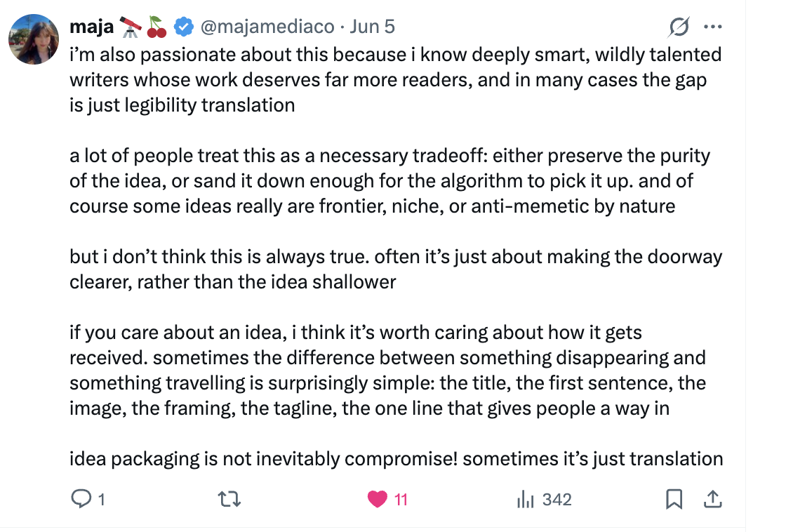Viewport: 786px width, 532px height.
Task: Open the three-dot More options menu
Action: [x=713, y=27]
